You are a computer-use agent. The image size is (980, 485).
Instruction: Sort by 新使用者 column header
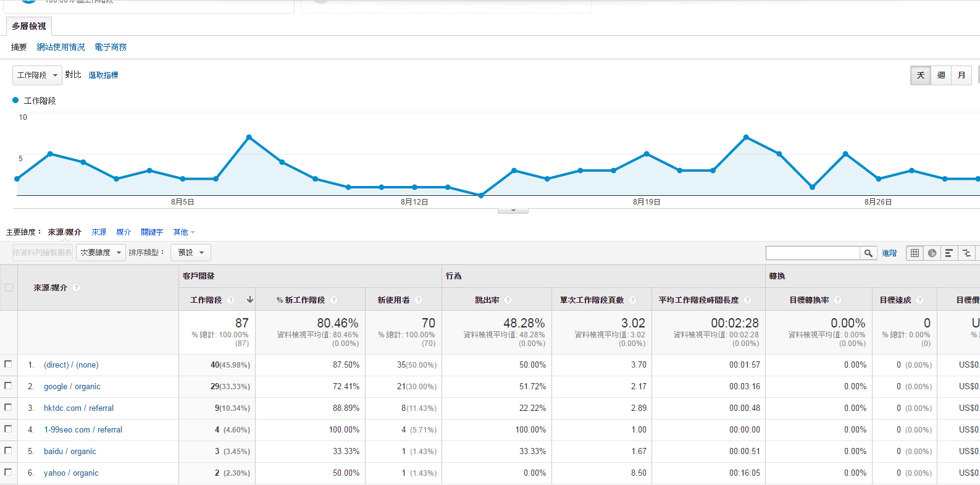click(x=393, y=300)
